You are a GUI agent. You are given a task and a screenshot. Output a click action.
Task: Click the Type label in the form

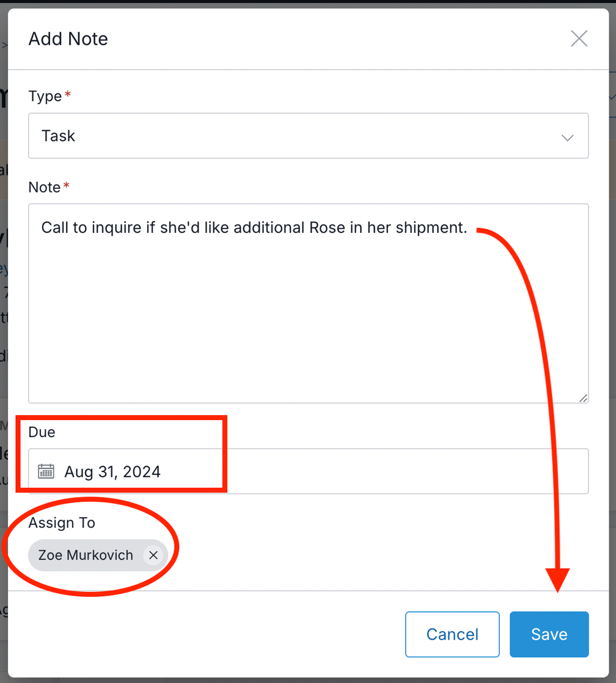pyautogui.click(x=44, y=96)
